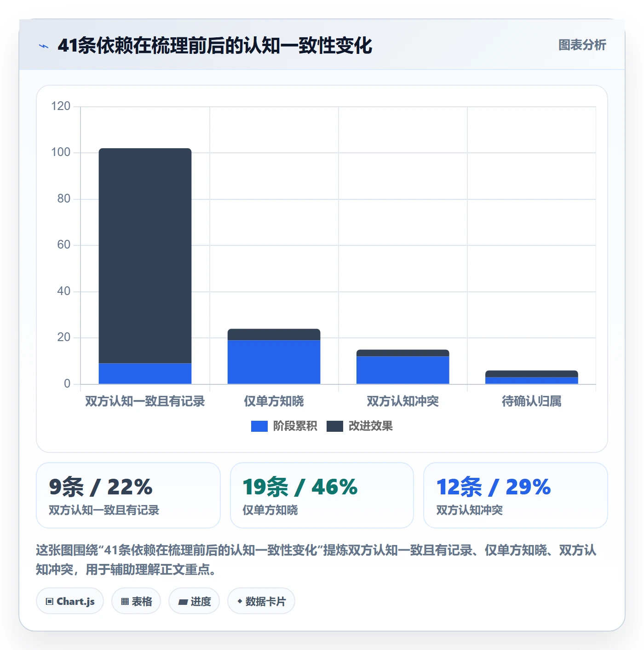The image size is (644, 650).
Task: Click the y-axis value 100
Action: (x=61, y=152)
